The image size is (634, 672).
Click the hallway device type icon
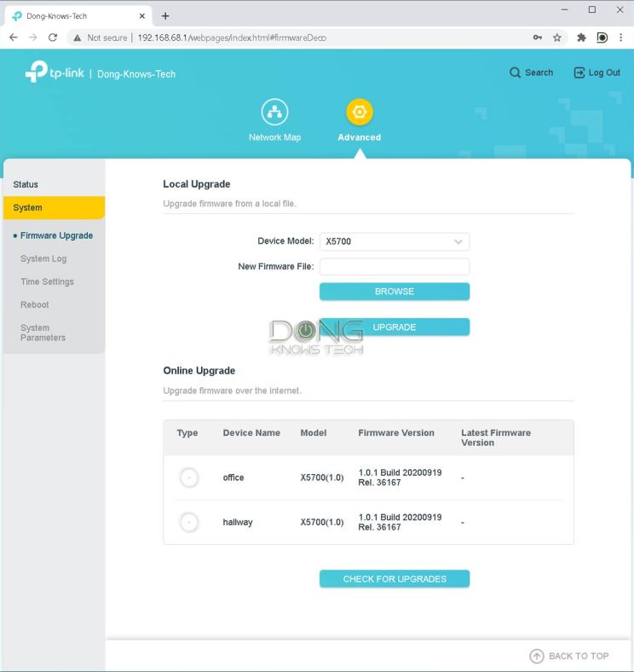189,522
